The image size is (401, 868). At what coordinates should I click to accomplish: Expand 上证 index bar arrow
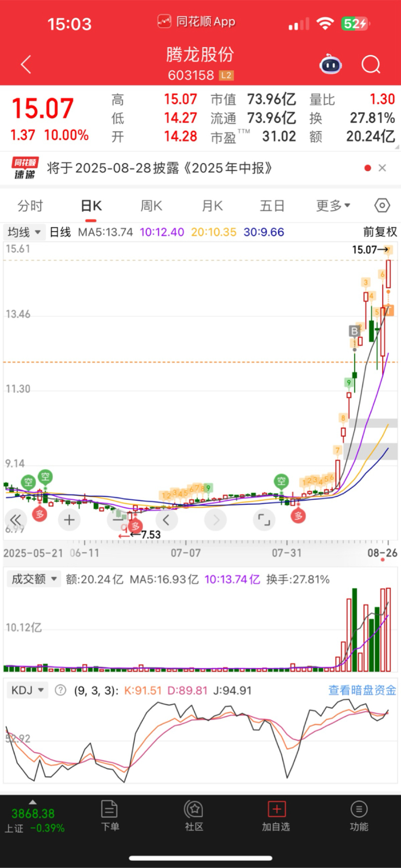[32, 802]
